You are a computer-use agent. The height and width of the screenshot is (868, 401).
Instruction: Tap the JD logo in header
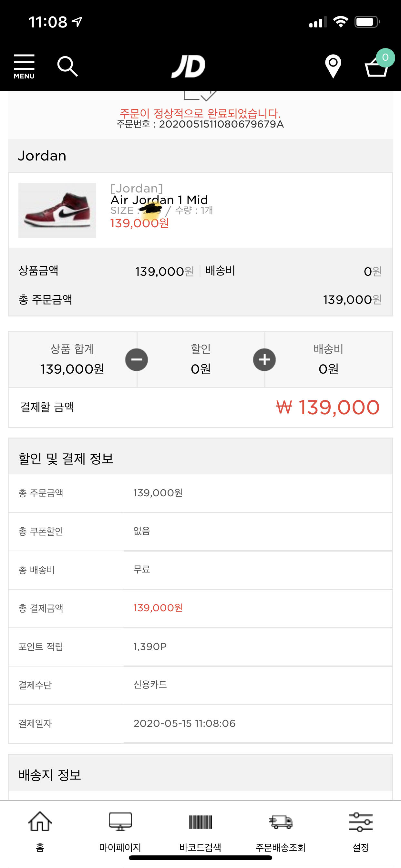188,67
